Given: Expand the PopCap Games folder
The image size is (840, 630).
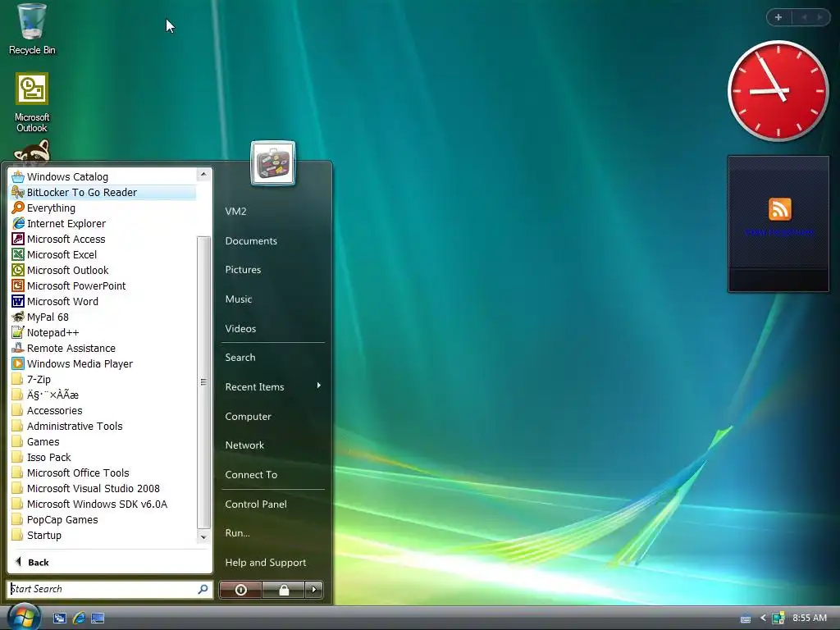Looking at the screenshot, I should 103,519.
